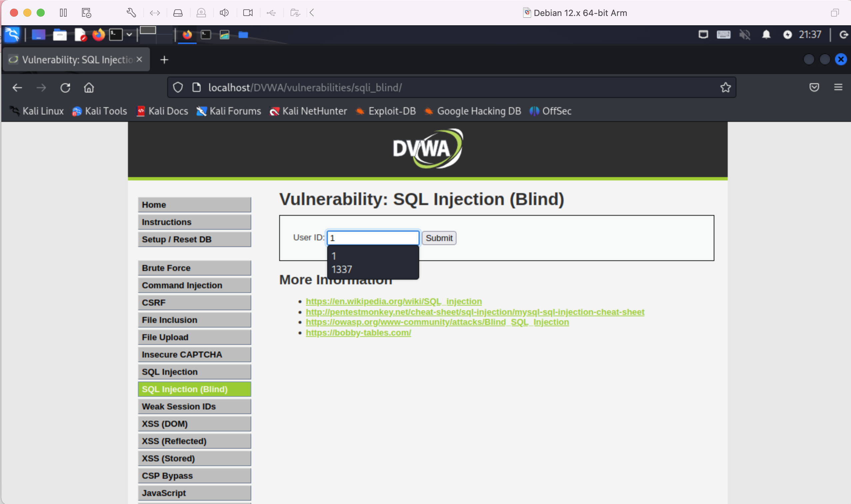The height and width of the screenshot is (504, 851).
Task: Open Weak Session IDs page
Action: pyautogui.click(x=194, y=406)
